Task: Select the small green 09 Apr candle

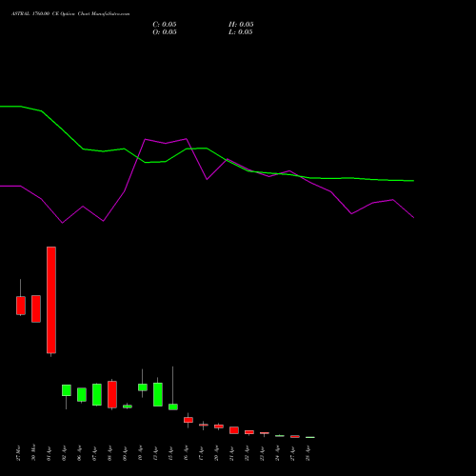Action: coord(128,407)
